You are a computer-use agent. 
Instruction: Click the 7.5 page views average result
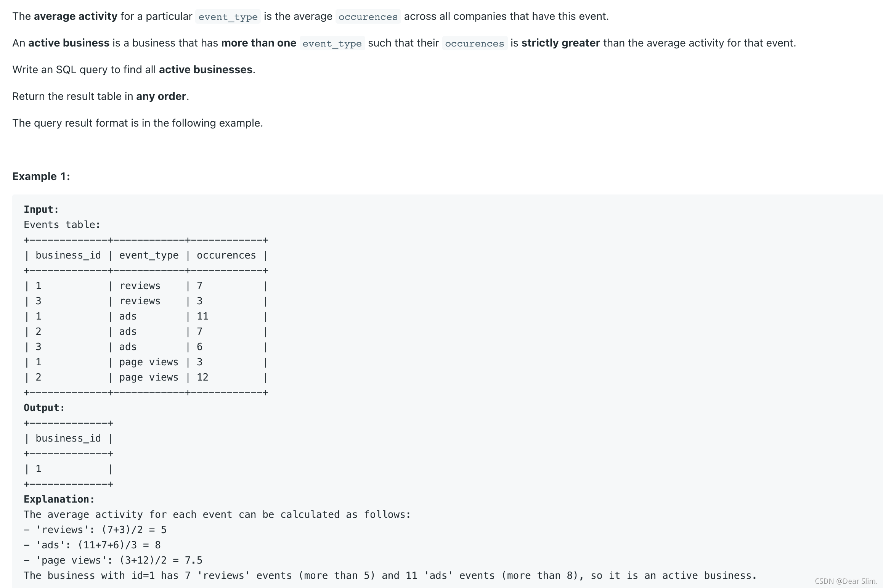(193, 560)
